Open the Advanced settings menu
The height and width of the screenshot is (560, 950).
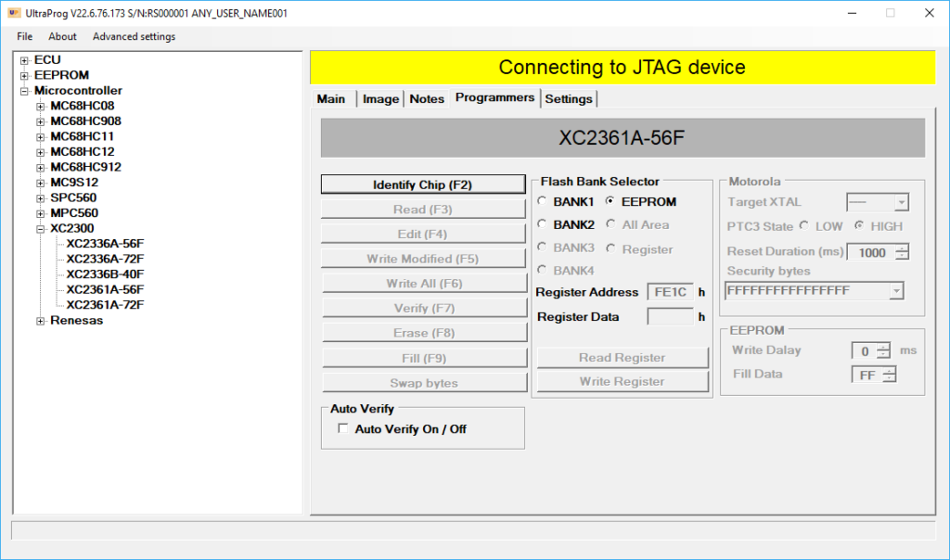point(134,37)
